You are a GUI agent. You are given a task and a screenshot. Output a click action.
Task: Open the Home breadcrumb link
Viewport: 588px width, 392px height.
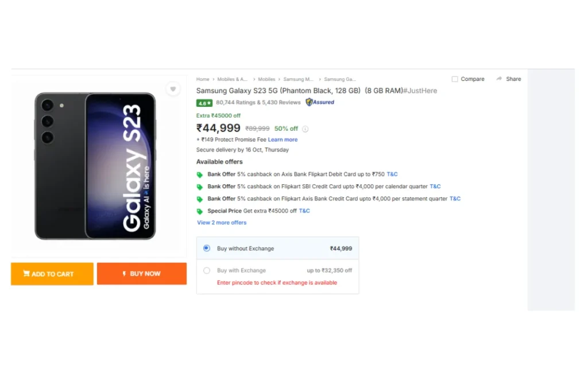(203, 79)
